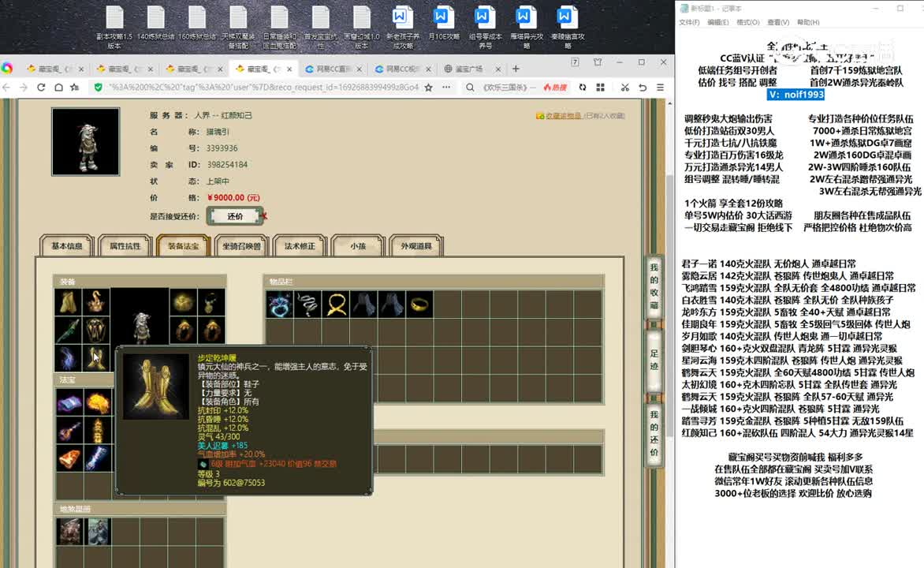Click the browser address bar URL

click(263, 88)
